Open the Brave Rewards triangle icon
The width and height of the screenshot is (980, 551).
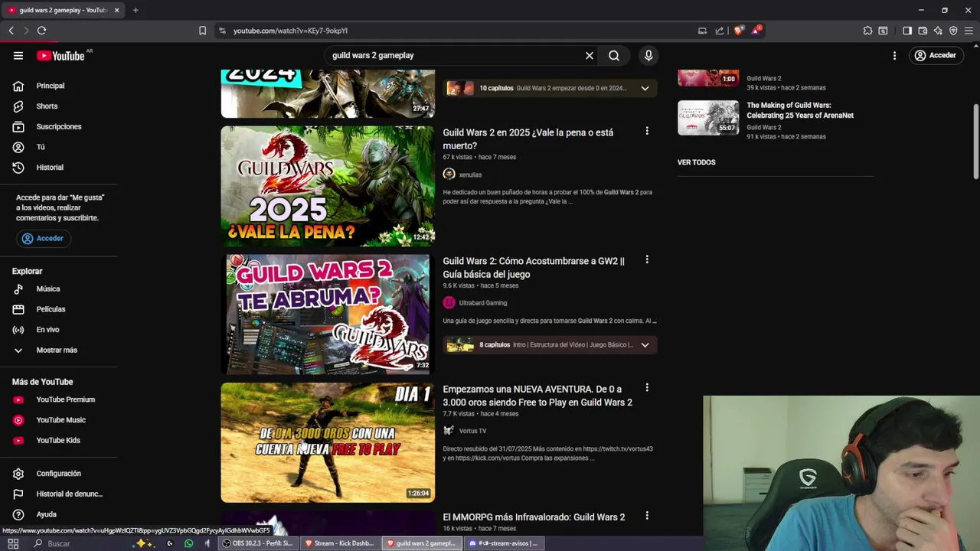click(756, 31)
